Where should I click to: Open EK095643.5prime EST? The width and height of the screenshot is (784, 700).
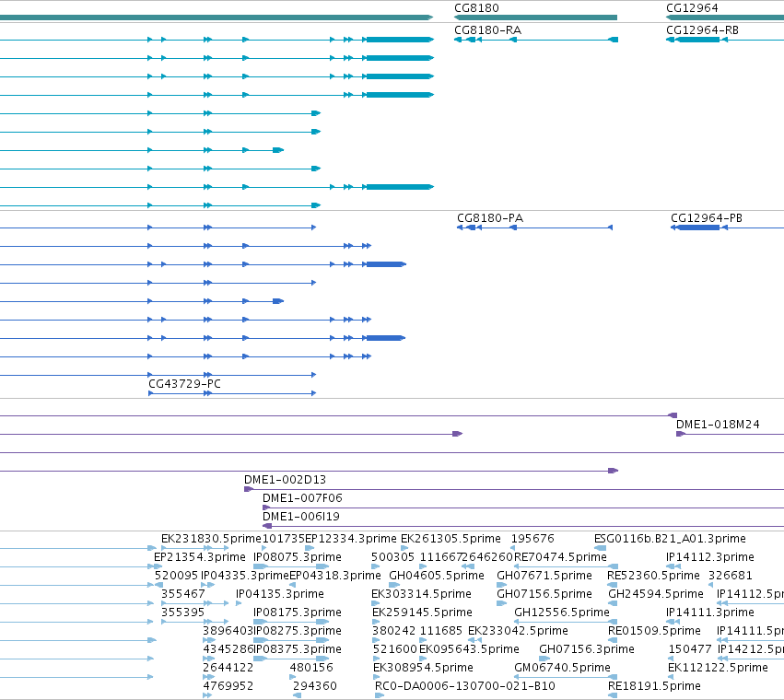pyautogui.click(x=469, y=649)
